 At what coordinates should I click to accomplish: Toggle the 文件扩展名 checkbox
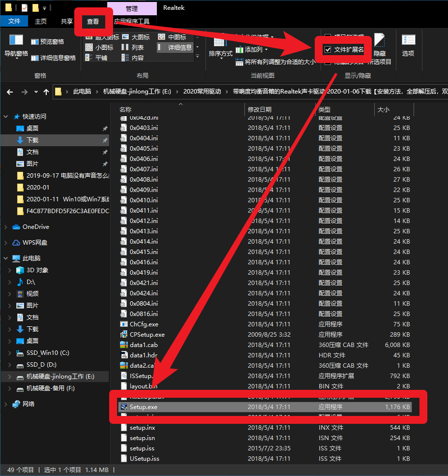[x=328, y=50]
